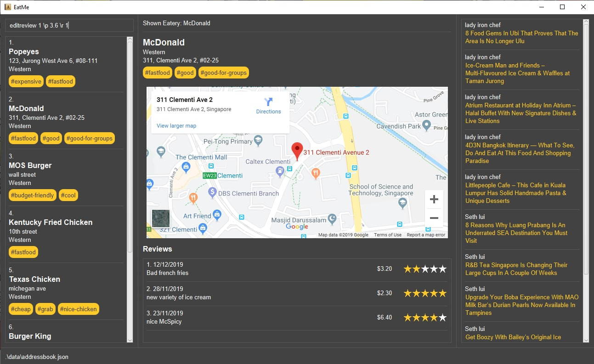Screen dimensions: 594x364
Task: Select MOS Burger eatery in list
Action: click(66, 178)
